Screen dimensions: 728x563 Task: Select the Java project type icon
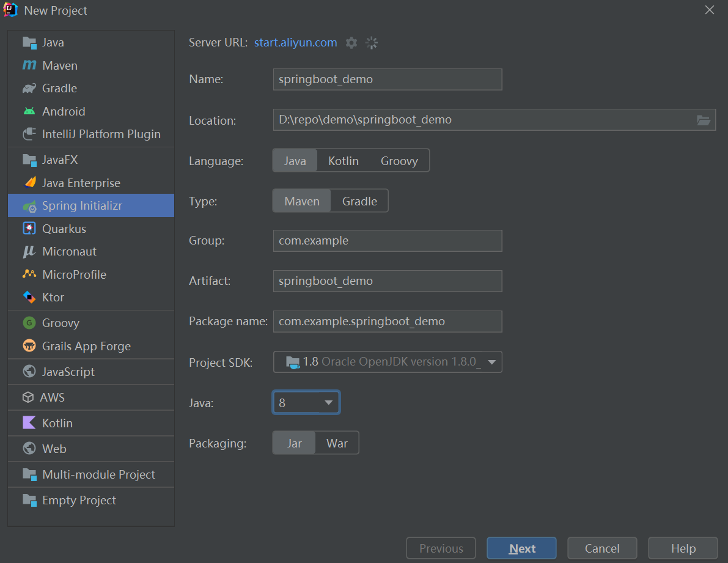point(29,43)
